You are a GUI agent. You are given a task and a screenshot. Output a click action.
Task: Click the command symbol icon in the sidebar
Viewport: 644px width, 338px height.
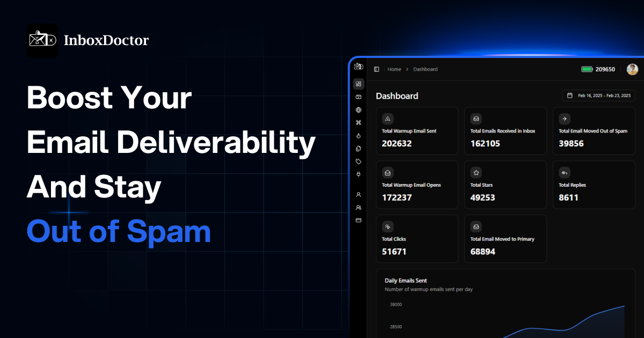(x=358, y=122)
